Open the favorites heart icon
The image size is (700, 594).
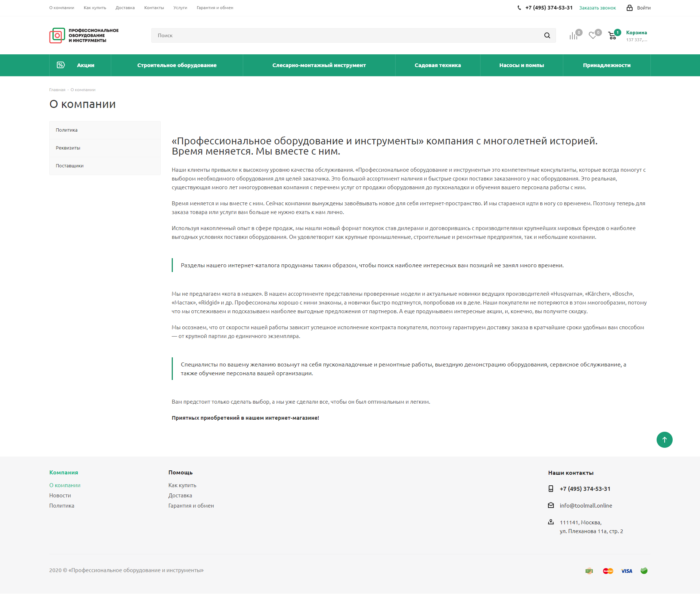coord(592,36)
